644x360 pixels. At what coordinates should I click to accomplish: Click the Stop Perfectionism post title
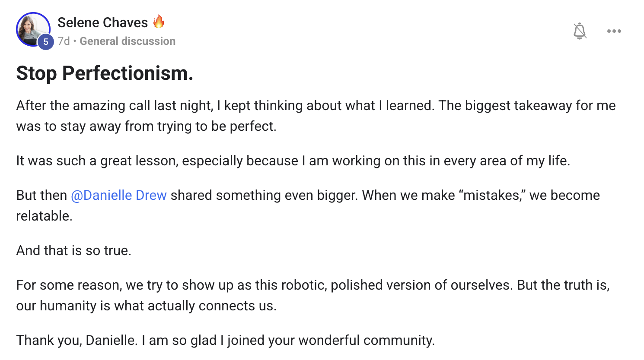pos(105,73)
